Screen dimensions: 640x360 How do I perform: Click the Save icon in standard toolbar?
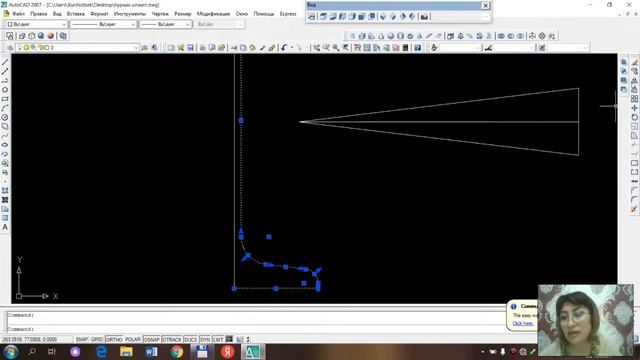(190, 48)
